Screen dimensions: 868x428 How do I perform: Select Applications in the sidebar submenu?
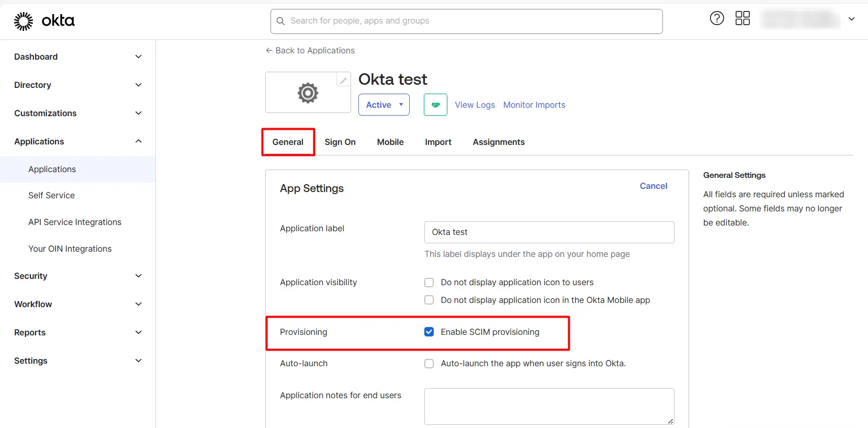[78, 169]
